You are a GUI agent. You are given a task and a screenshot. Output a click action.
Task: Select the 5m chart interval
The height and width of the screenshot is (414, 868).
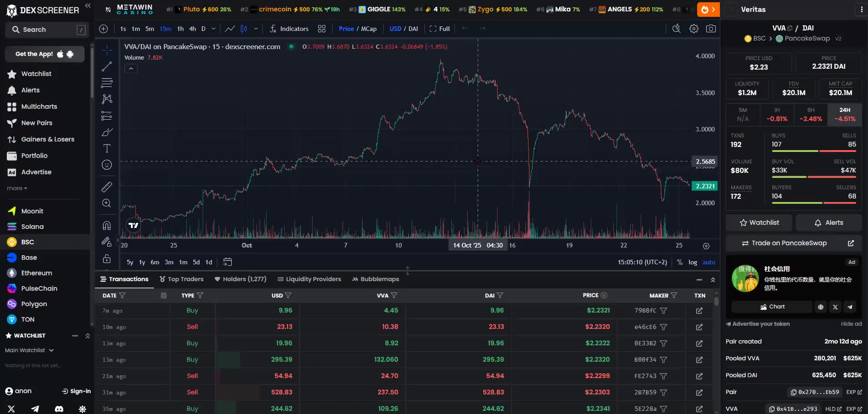coord(150,29)
